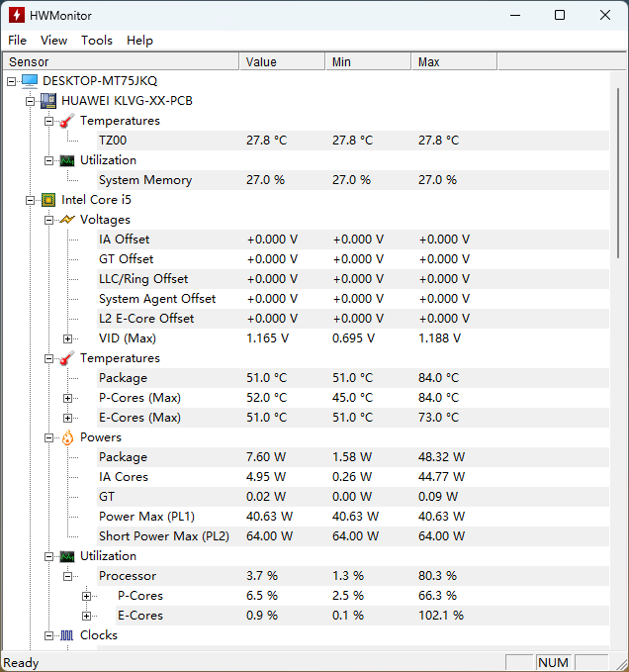Click the 1.188 V VID max value
Image resolution: width=629 pixels, height=672 pixels.
439,338
